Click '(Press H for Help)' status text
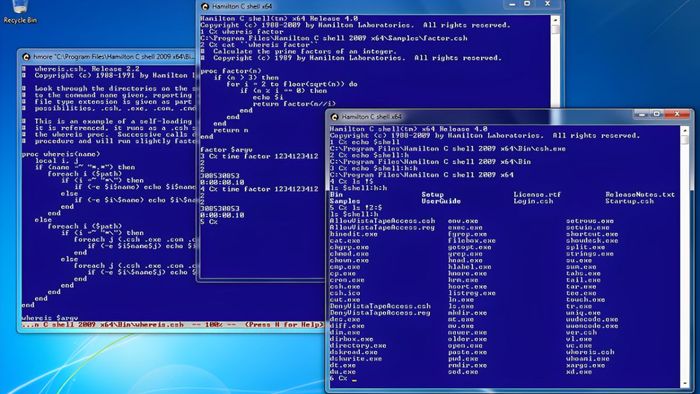Viewport: 700px width, 394px height. (284, 324)
